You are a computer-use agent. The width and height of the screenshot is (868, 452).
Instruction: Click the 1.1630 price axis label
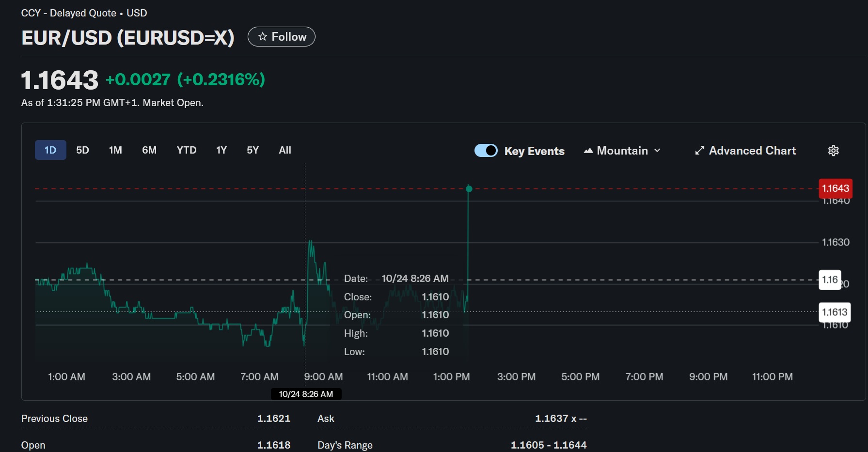tap(836, 242)
